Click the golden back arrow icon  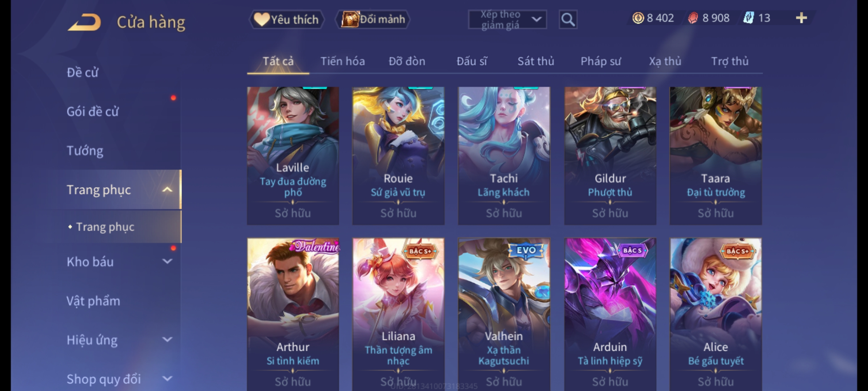(84, 22)
